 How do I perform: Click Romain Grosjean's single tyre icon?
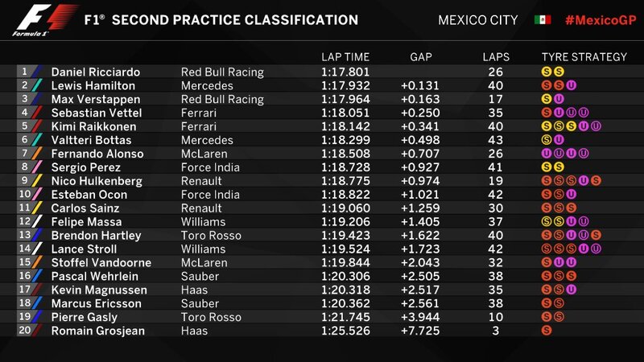click(x=547, y=331)
